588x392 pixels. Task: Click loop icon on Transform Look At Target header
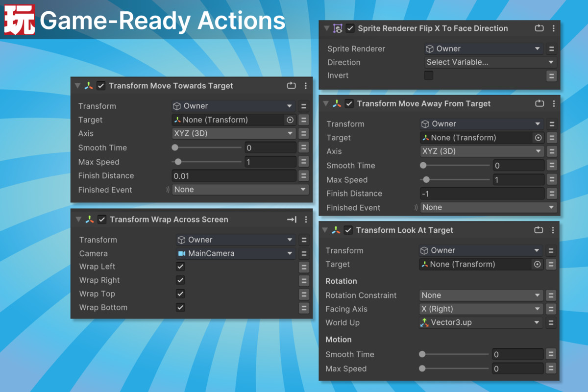click(539, 230)
